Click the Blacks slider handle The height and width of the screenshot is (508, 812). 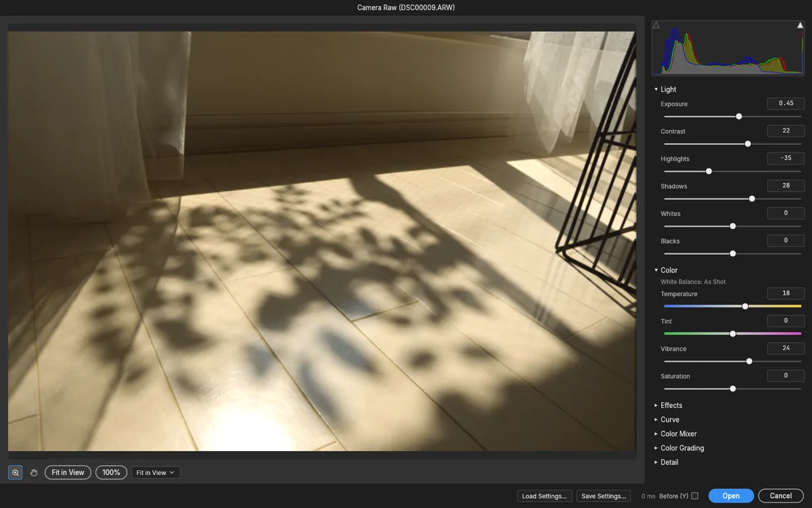point(733,253)
